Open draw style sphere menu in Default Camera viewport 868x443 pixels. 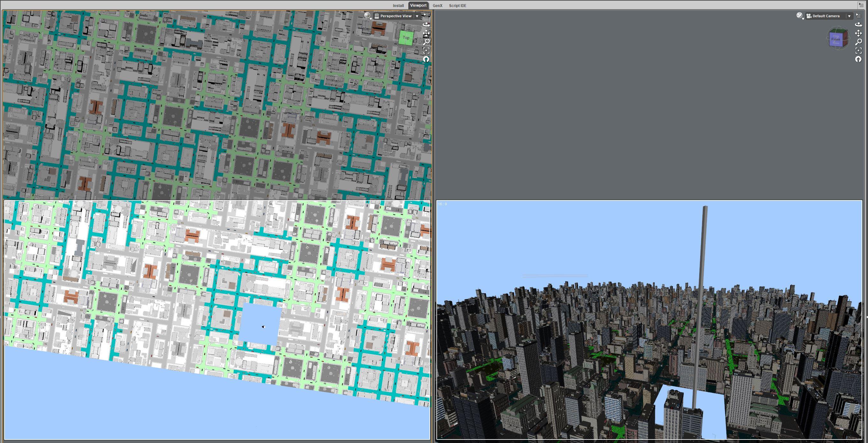point(800,16)
